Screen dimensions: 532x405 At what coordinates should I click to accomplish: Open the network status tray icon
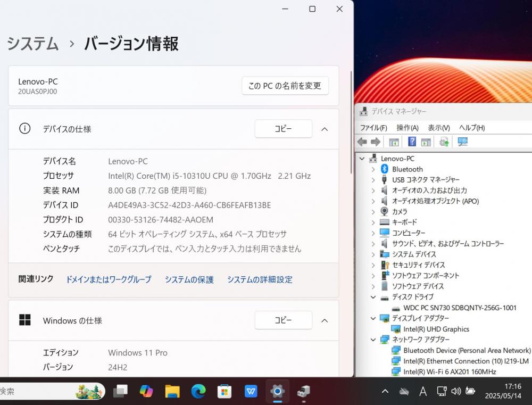pos(442,391)
